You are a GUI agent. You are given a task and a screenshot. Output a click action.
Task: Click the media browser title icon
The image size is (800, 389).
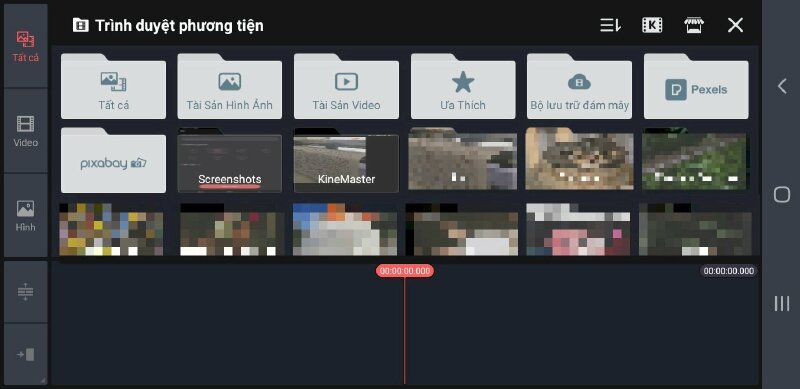point(80,25)
